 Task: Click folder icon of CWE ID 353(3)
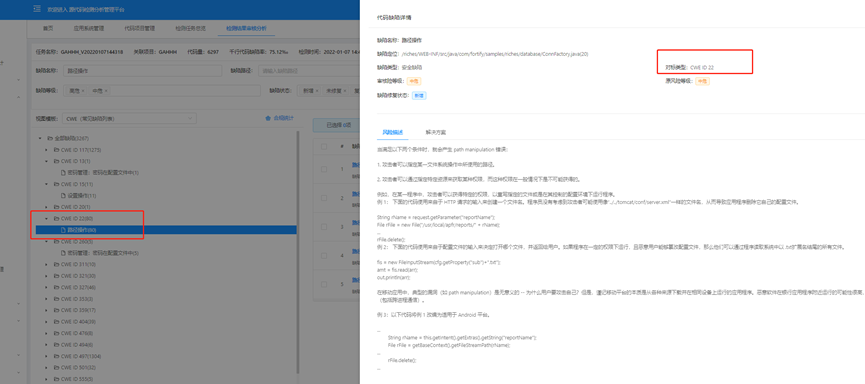(56, 298)
